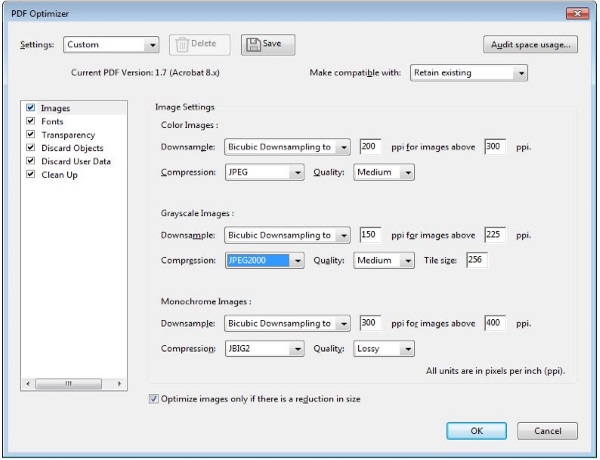The width and height of the screenshot is (600, 460).
Task: Toggle optimize images only if reduction checkbox
Action: 153,399
